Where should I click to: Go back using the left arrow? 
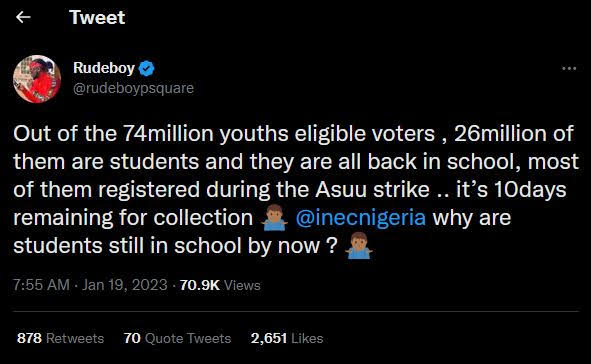23,17
